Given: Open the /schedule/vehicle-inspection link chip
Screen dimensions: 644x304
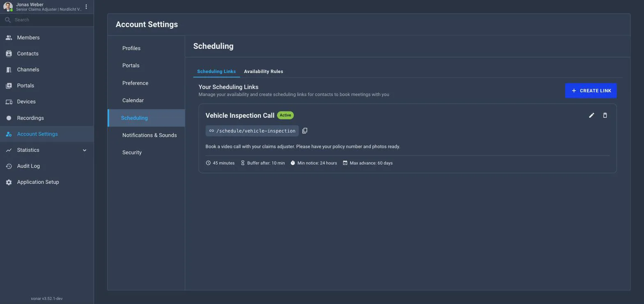Looking at the screenshot, I should (252, 131).
